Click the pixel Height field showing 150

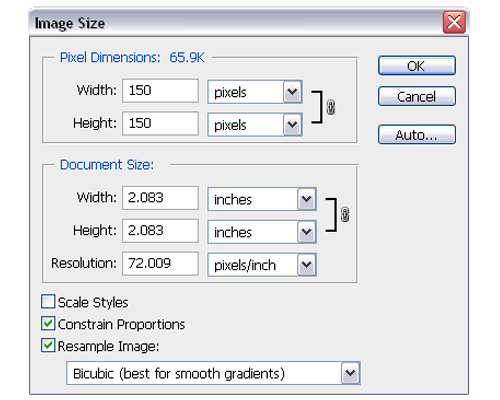160,124
